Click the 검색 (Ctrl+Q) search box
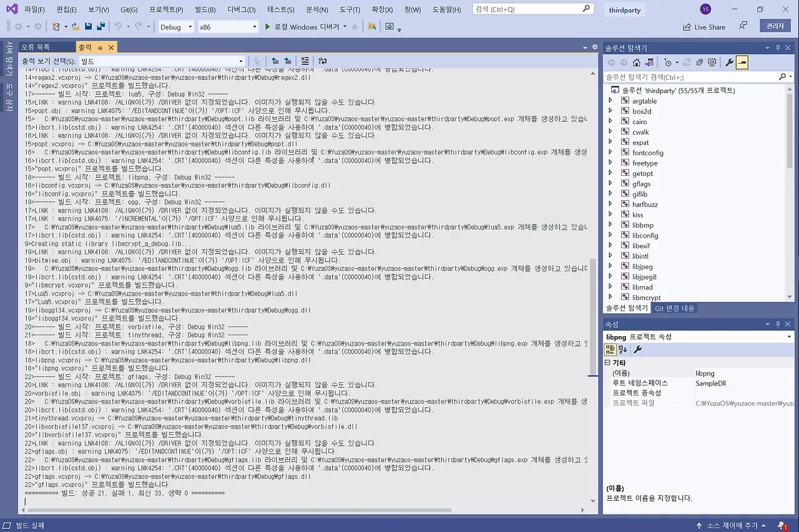The width and height of the screenshot is (799, 532). [532, 9]
